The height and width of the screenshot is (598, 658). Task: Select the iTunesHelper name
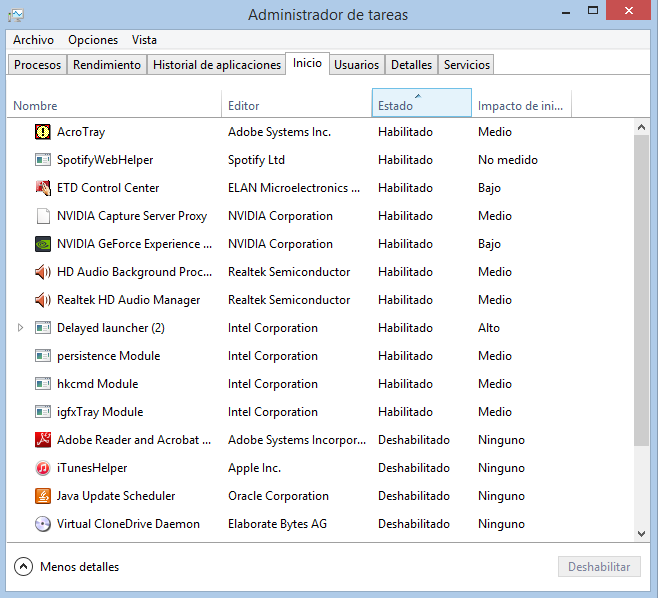(92, 468)
